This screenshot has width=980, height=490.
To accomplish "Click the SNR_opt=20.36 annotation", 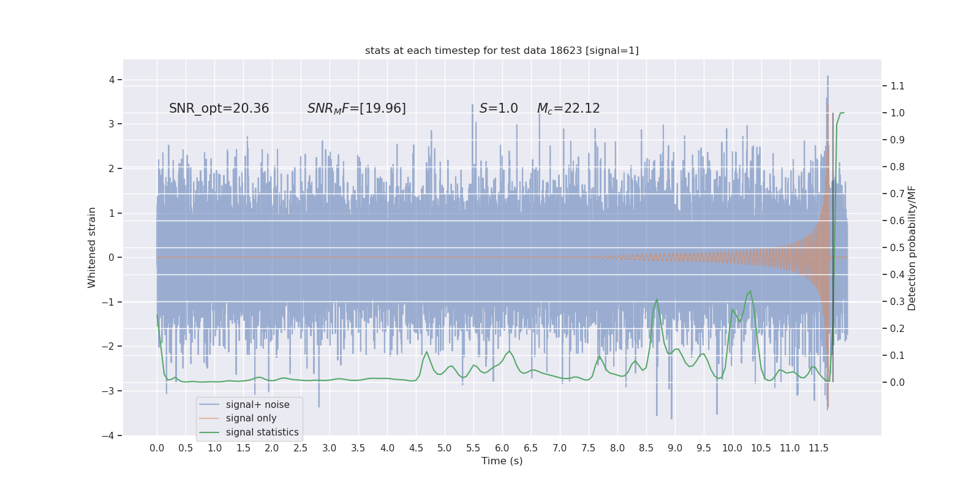I will click(219, 108).
